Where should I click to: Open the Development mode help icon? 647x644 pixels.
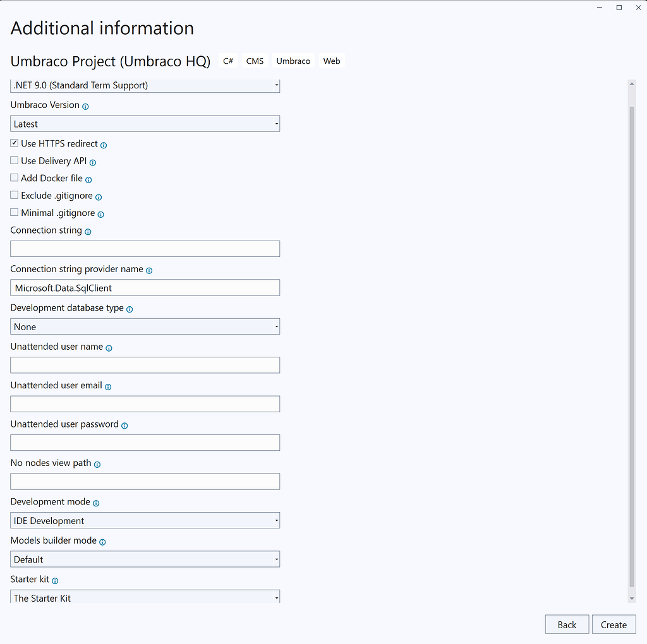point(95,503)
